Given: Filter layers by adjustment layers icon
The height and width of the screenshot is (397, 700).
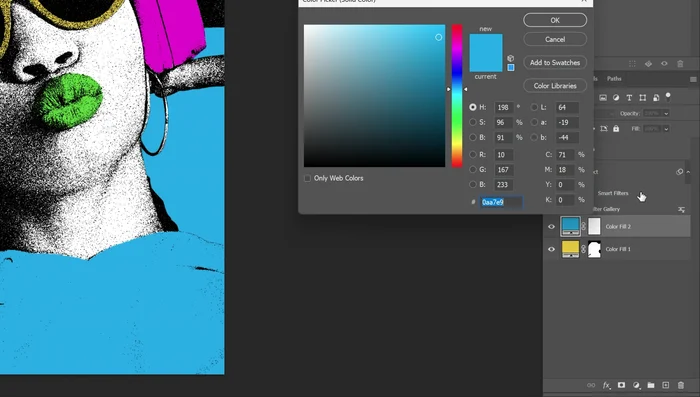Looking at the screenshot, I should (x=616, y=97).
